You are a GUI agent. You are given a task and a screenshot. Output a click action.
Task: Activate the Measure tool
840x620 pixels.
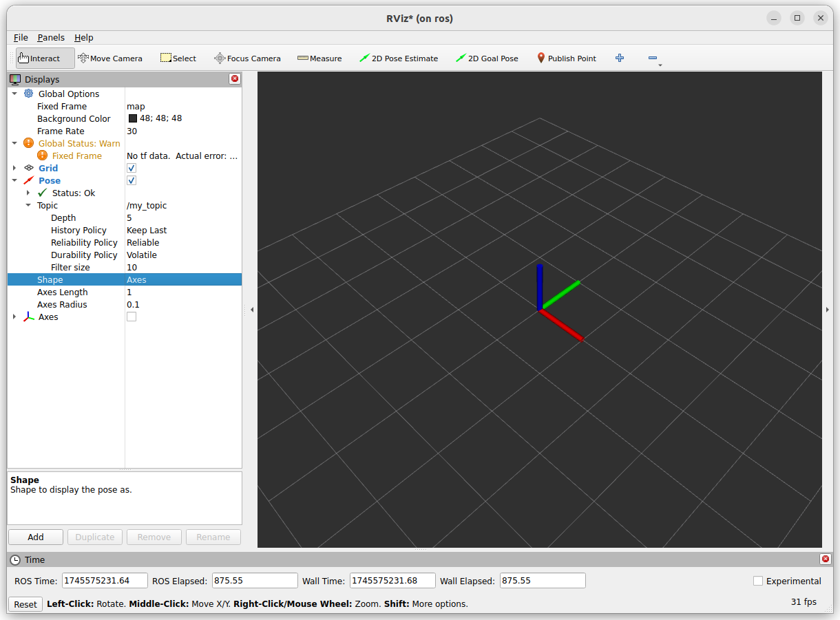(x=319, y=58)
